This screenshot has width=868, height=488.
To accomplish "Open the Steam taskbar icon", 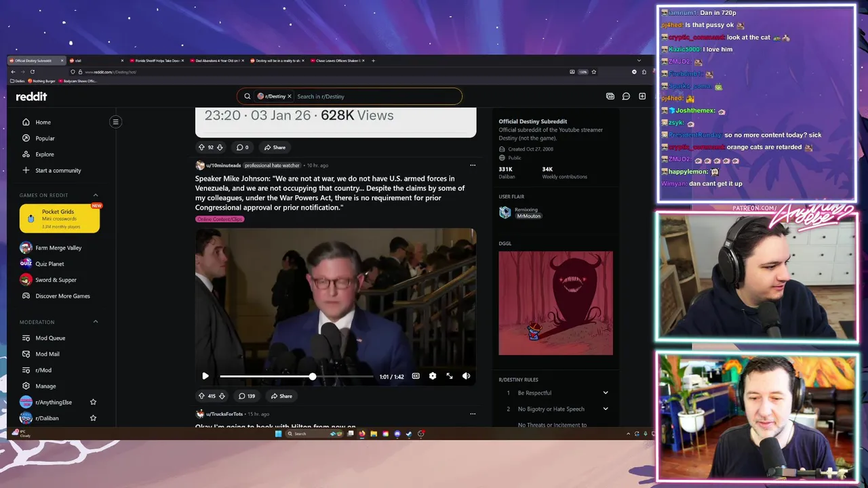I will [409, 434].
